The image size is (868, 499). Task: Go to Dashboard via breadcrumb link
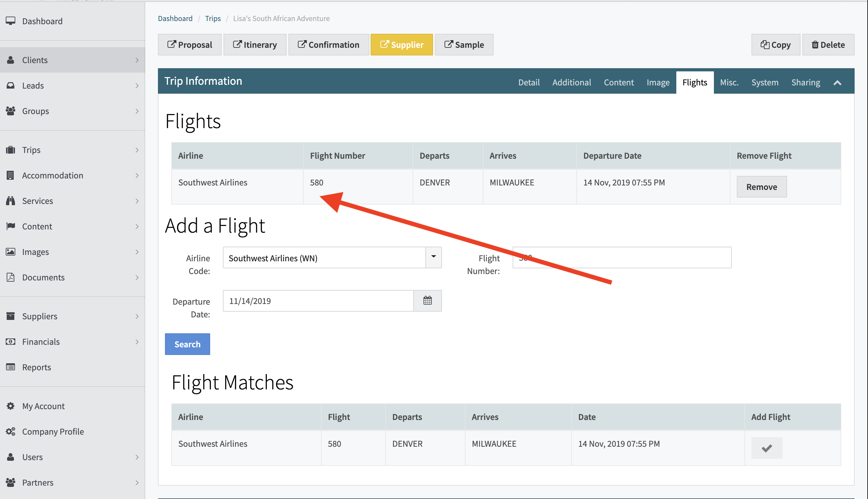pos(175,18)
